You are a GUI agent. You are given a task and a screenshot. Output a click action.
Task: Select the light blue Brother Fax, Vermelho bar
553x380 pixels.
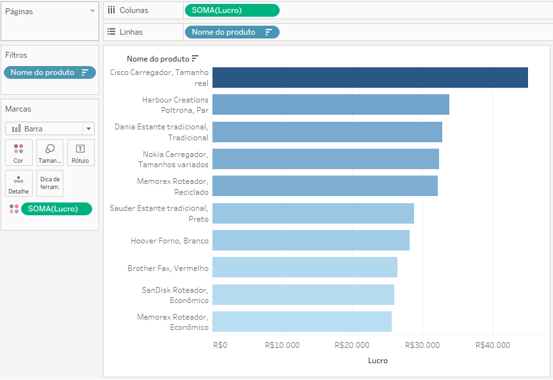[305, 267]
